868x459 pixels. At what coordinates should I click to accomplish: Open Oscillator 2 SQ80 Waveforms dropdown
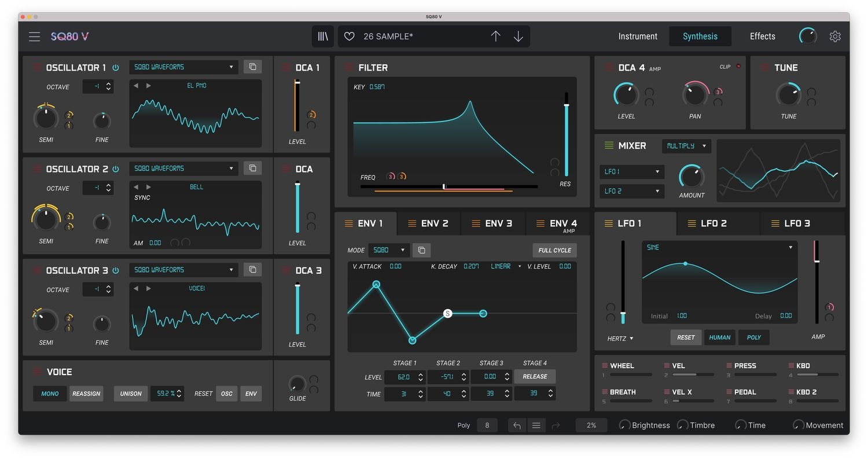coord(183,168)
